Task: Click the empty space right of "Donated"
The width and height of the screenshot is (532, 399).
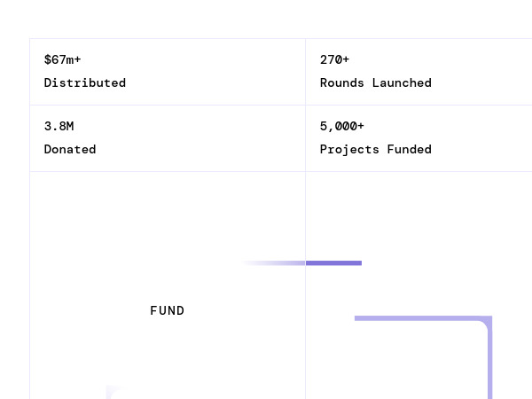Action: (204, 149)
